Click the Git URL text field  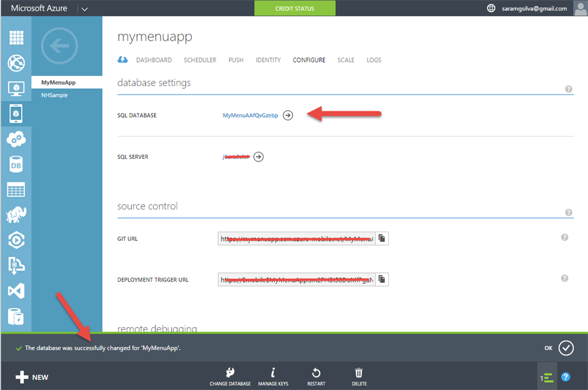pyautogui.click(x=296, y=239)
